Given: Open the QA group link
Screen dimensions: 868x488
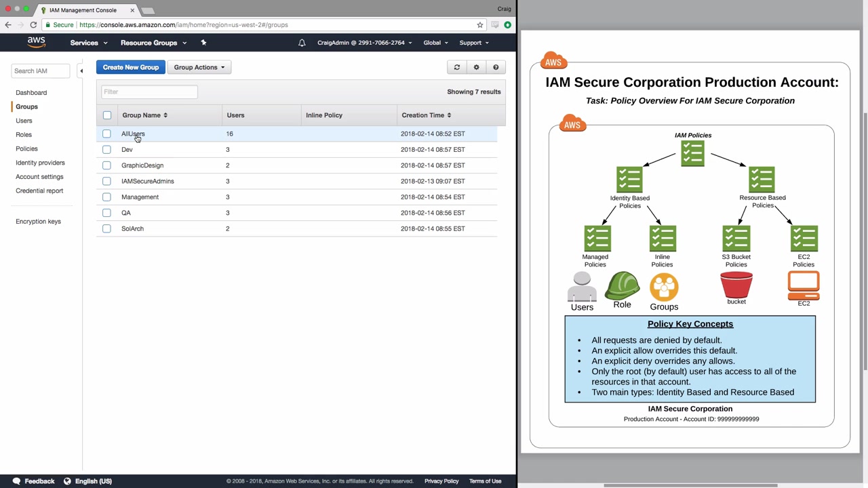Looking at the screenshot, I should click(126, 213).
